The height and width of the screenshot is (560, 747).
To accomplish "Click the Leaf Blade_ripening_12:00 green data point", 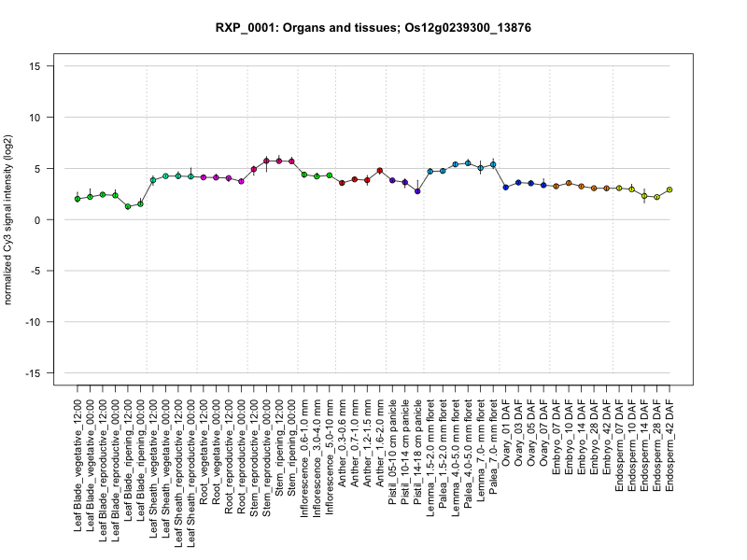I will tap(128, 206).
